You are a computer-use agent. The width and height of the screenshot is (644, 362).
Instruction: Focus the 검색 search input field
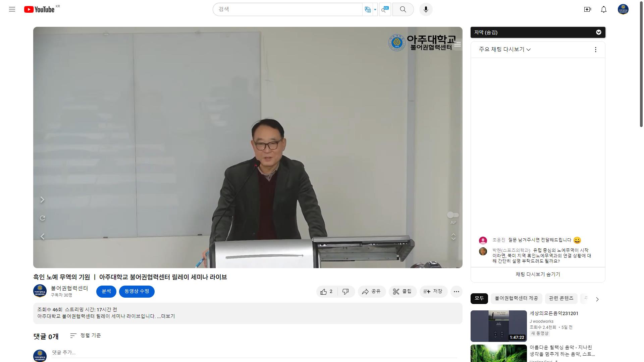[288, 9]
